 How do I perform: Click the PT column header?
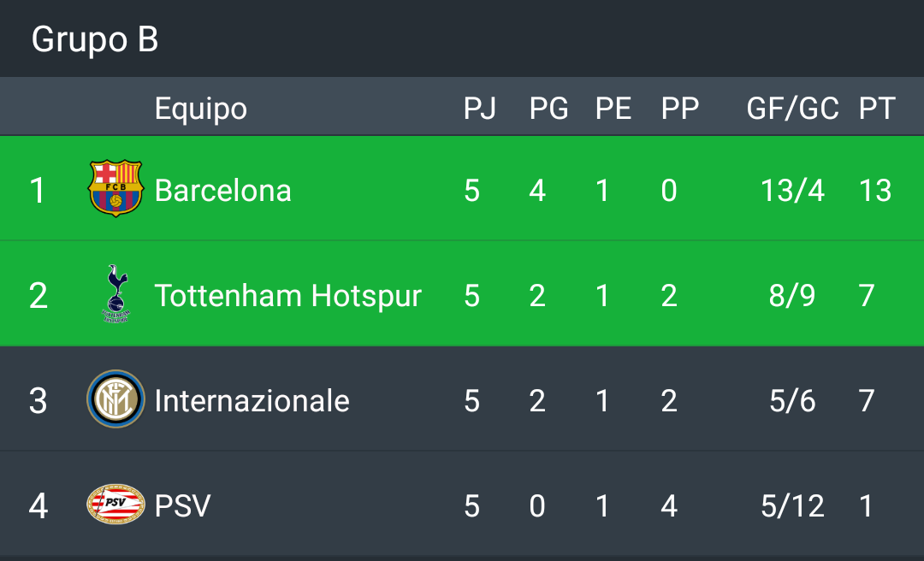[x=877, y=109]
